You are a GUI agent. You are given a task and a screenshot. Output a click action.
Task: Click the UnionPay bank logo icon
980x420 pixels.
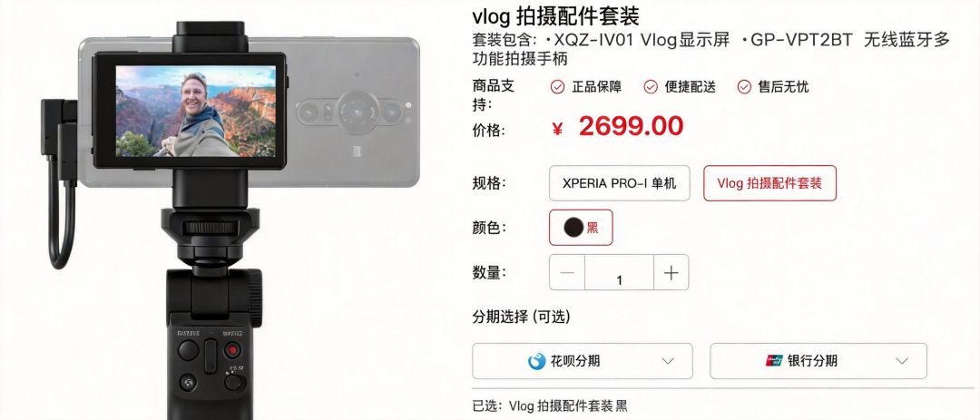click(774, 361)
